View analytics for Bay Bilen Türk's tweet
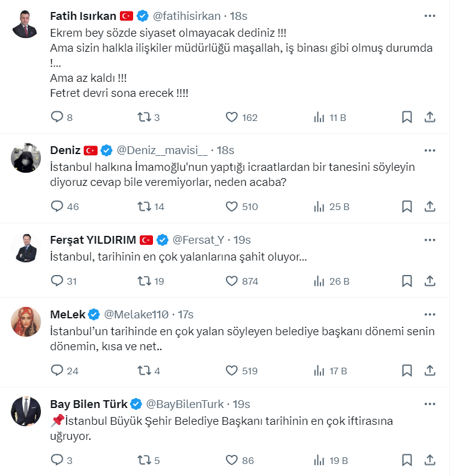 (319, 460)
